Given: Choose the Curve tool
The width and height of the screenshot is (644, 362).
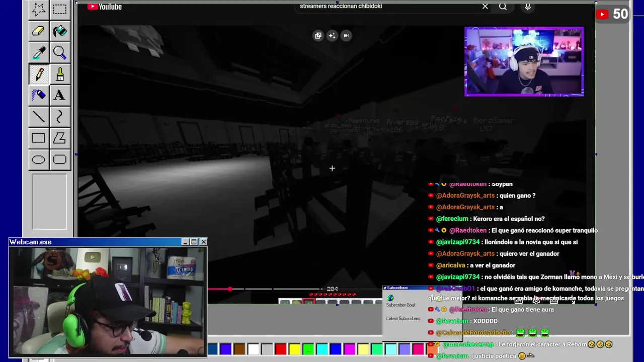Looking at the screenshot, I should pyautogui.click(x=60, y=117).
